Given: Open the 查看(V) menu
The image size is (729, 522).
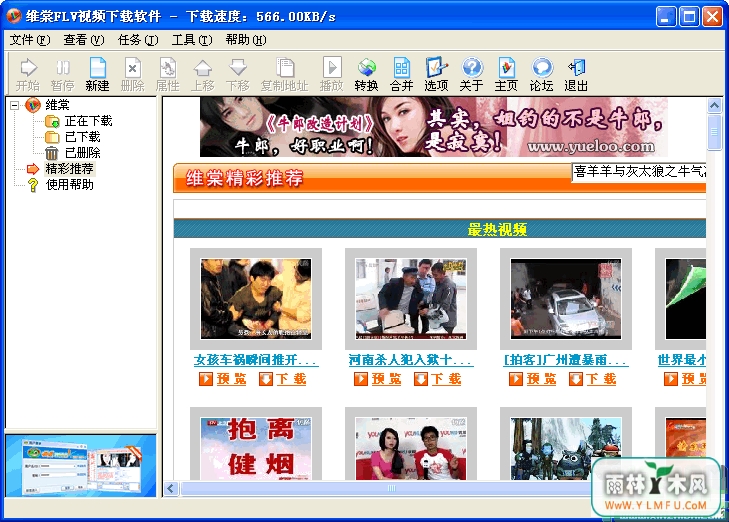Looking at the screenshot, I should (x=84, y=40).
